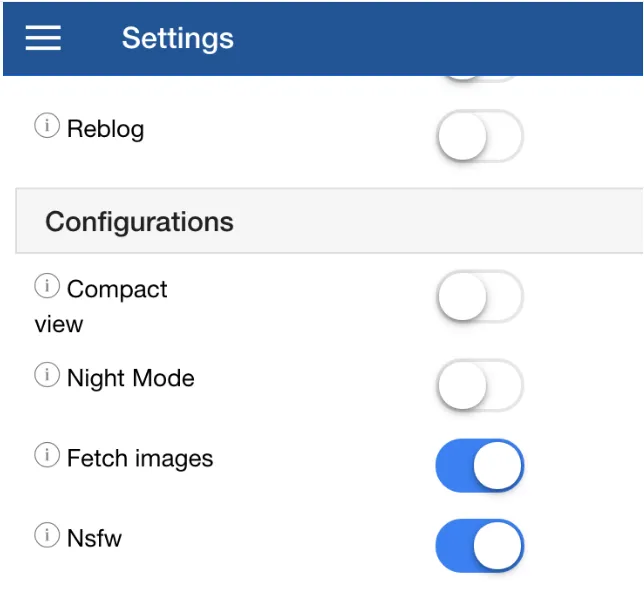
Task: Disable the Fetch images toggle
Action: click(480, 465)
